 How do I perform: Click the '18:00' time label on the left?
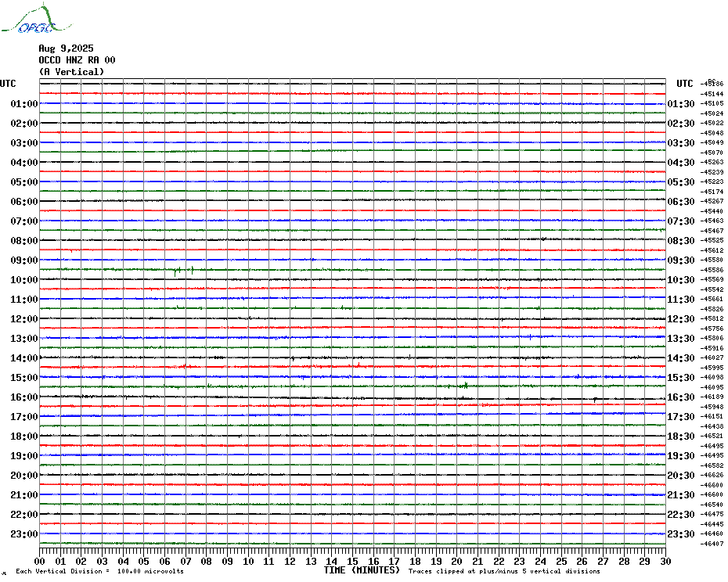(24, 436)
